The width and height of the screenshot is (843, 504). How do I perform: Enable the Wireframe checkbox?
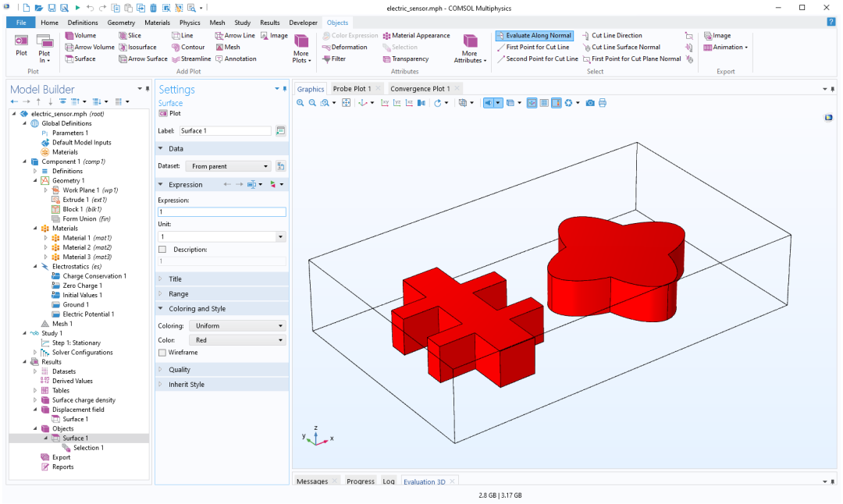pyautogui.click(x=162, y=353)
